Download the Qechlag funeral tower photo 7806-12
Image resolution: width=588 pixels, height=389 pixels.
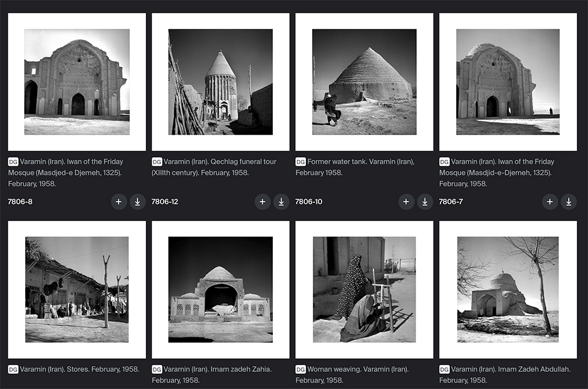[x=281, y=202]
